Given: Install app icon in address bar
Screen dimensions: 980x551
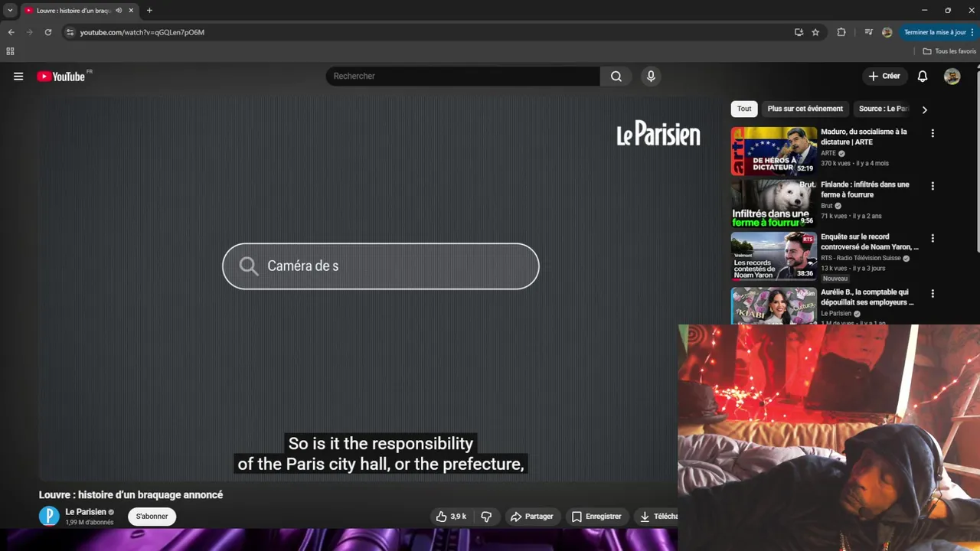Looking at the screenshot, I should tap(799, 32).
